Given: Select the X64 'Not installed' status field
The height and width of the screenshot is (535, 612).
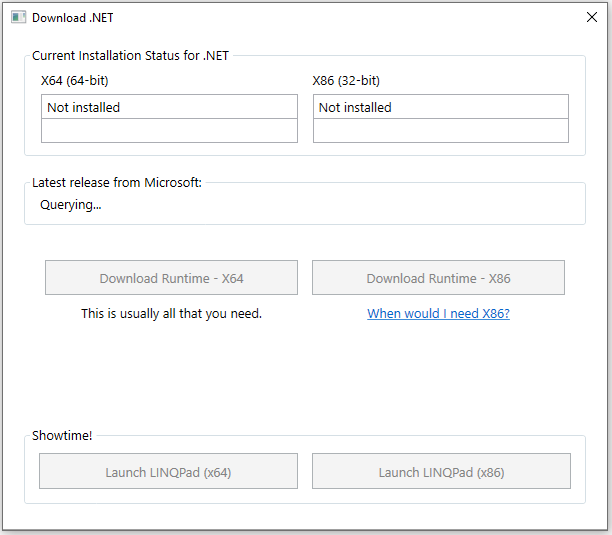Looking at the screenshot, I should [169, 107].
